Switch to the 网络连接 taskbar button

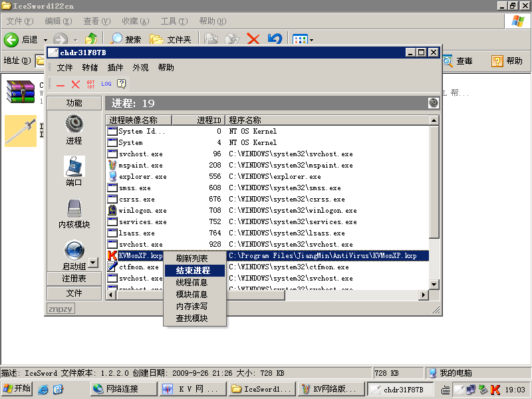pos(124,389)
